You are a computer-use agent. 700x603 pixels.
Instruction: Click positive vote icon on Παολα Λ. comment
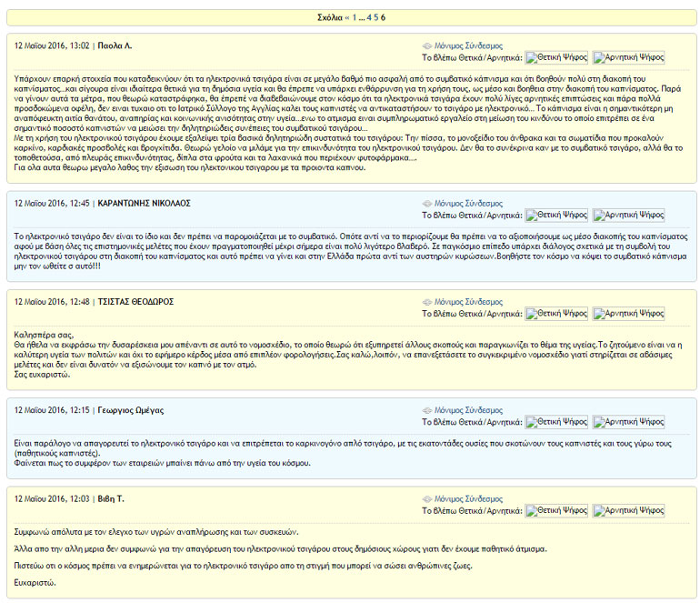[x=556, y=57]
